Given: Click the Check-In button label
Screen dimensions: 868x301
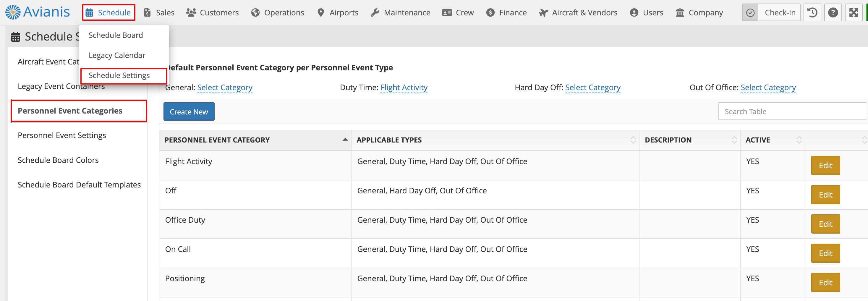Looking at the screenshot, I should pos(780,13).
